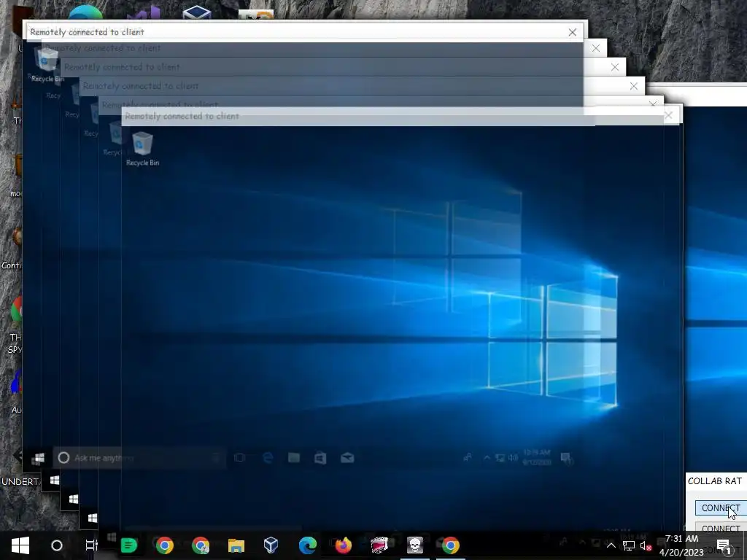Close the frontmost 'Remotely connected to client' window

[x=668, y=116]
